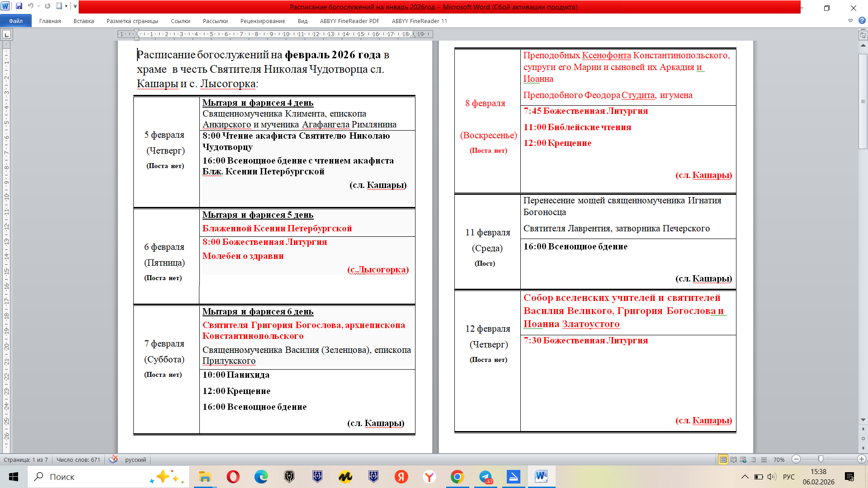Screen dimensions: 868x488
Task: Open Telegram from the Windows taskbar
Action: [485, 477]
